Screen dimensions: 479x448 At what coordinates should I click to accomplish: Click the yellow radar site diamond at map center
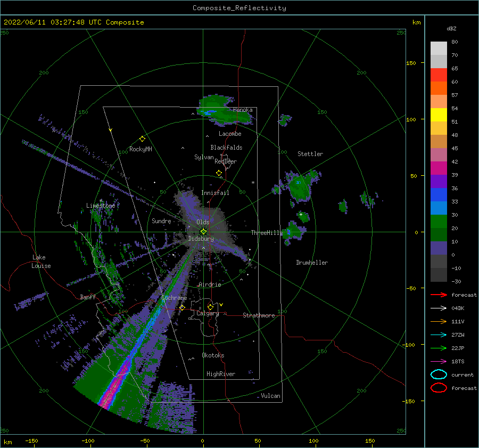click(x=203, y=232)
